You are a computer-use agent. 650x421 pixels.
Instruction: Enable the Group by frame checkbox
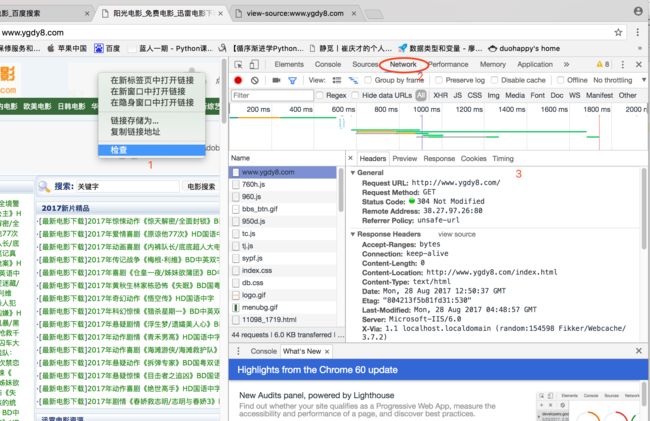368,80
